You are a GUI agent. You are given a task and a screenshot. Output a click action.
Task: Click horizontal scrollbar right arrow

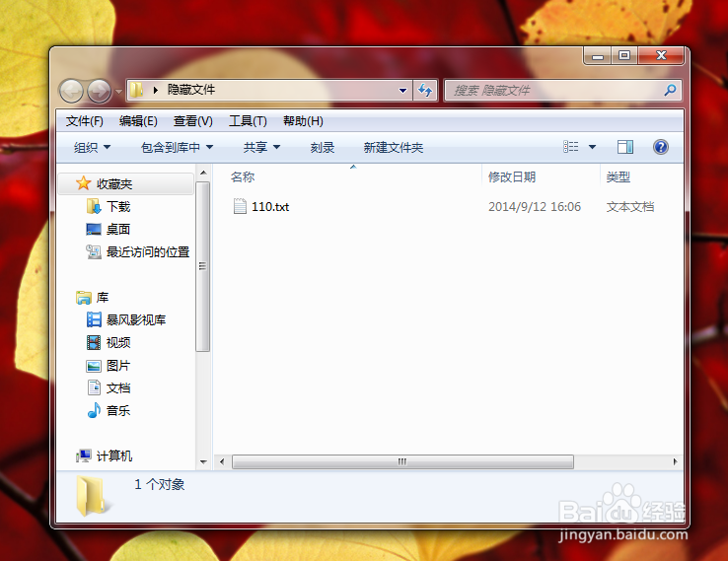point(675,461)
